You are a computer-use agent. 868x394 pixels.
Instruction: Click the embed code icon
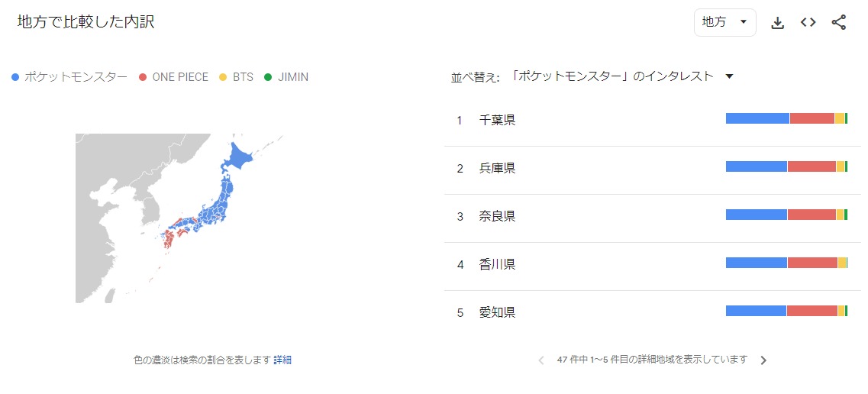808,23
